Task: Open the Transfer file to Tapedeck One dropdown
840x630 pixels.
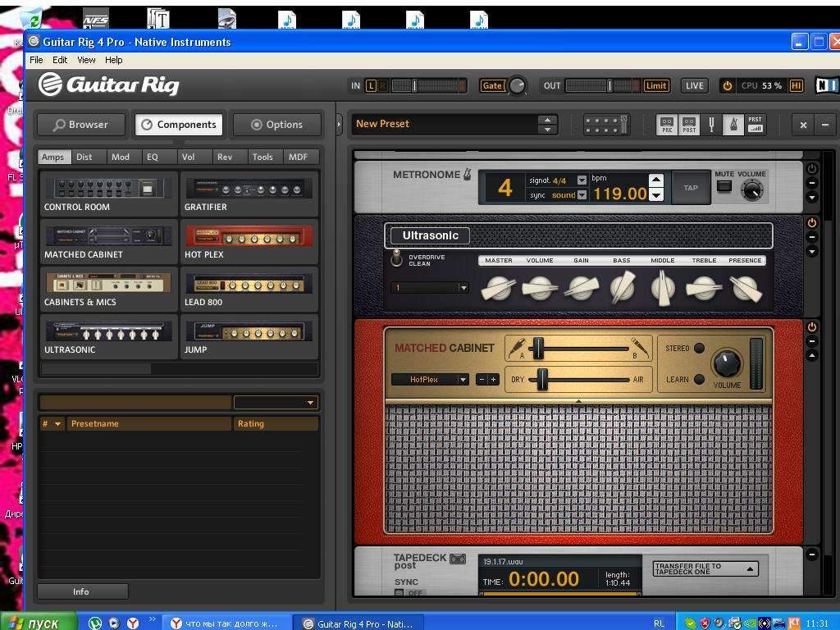Action: 705,568
